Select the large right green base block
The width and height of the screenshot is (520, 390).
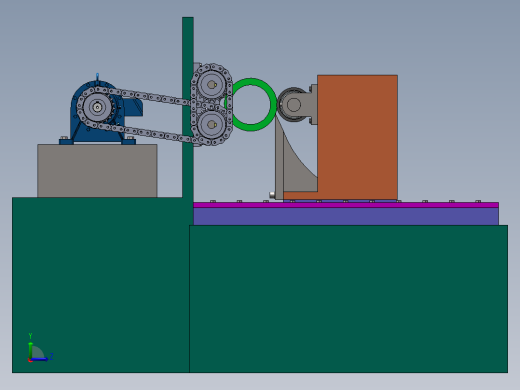tap(349, 299)
